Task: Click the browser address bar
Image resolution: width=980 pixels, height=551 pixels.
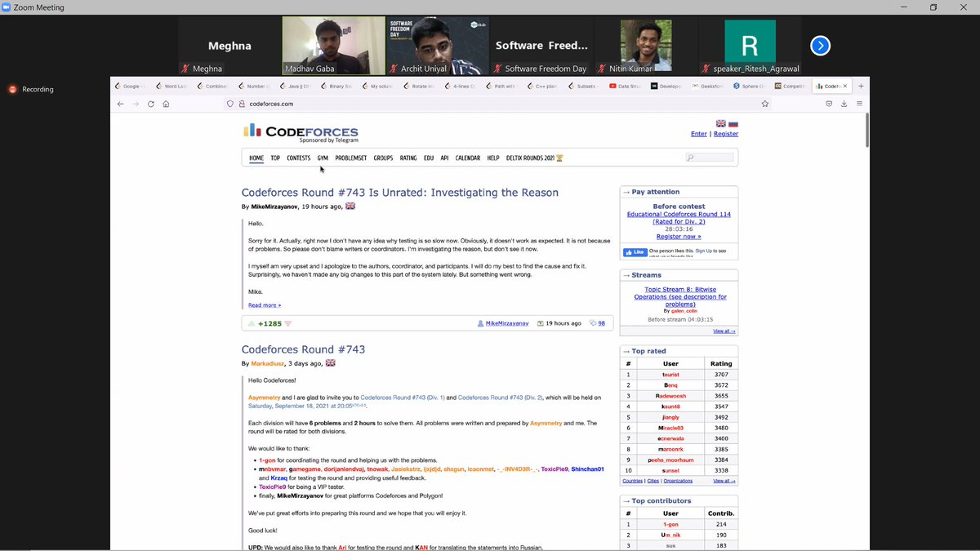Action: [x=498, y=104]
